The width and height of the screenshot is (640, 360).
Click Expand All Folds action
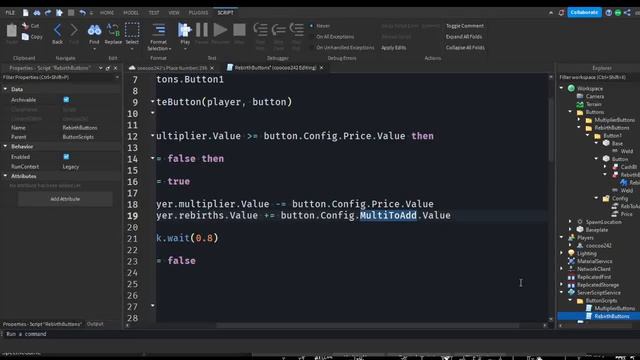[x=464, y=37]
